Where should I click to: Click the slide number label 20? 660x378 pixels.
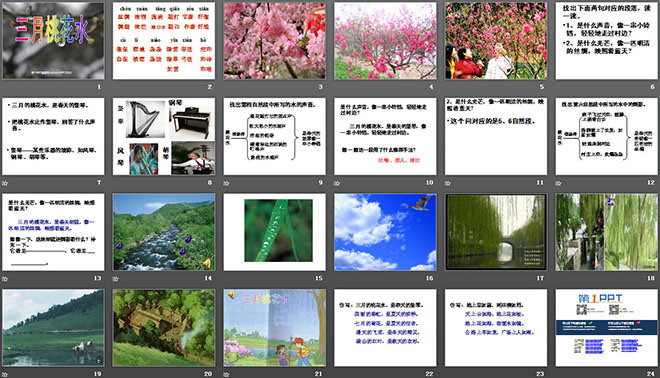tap(208, 373)
